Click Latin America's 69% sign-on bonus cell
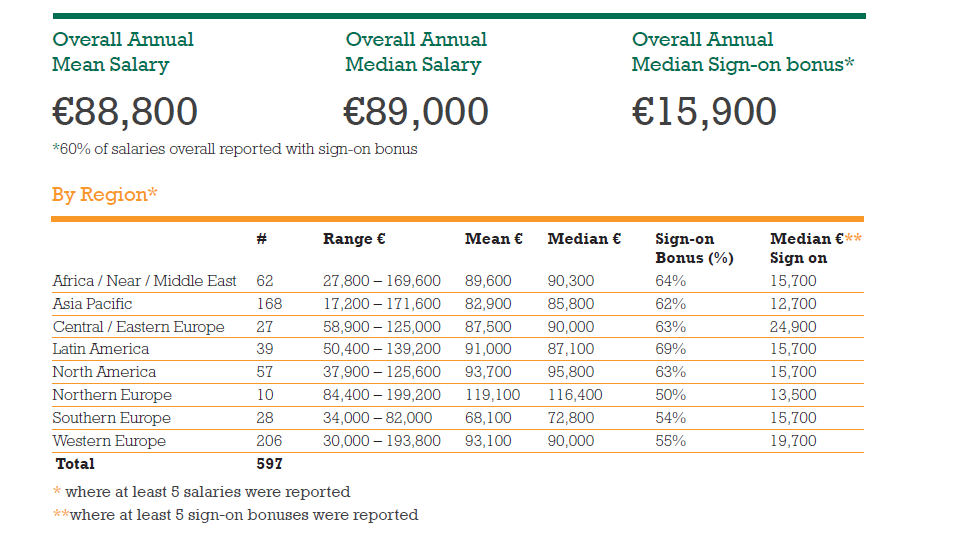The height and width of the screenshot is (537, 961). (x=670, y=349)
